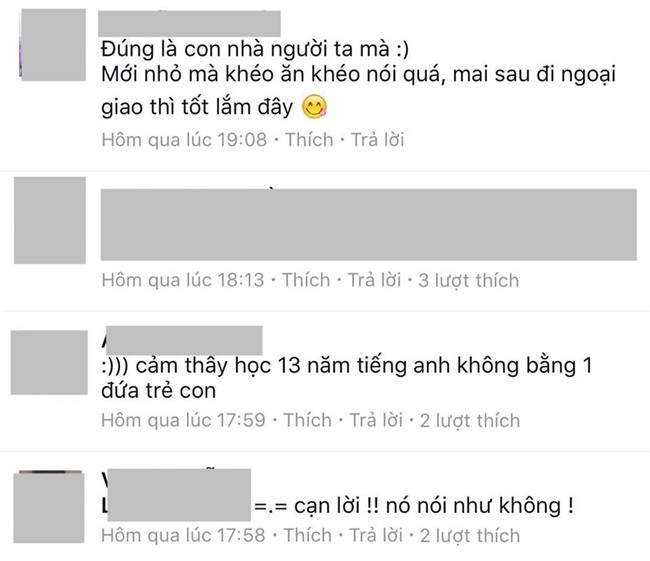Open the timestamp Hôm qua lúc 17:58

[x=183, y=535]
